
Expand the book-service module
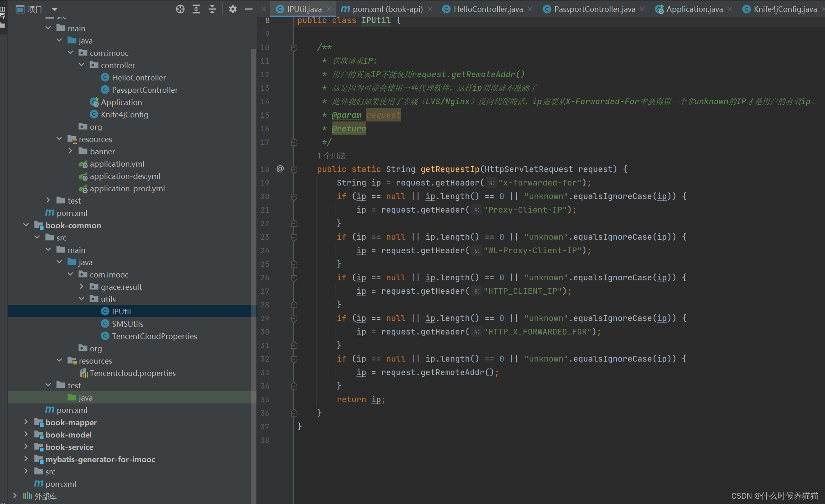[x=26, y=447]
